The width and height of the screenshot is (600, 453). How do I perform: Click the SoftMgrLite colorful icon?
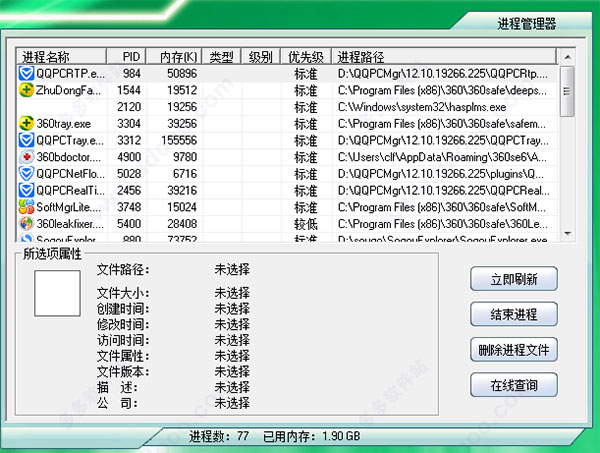pos(26,207)
